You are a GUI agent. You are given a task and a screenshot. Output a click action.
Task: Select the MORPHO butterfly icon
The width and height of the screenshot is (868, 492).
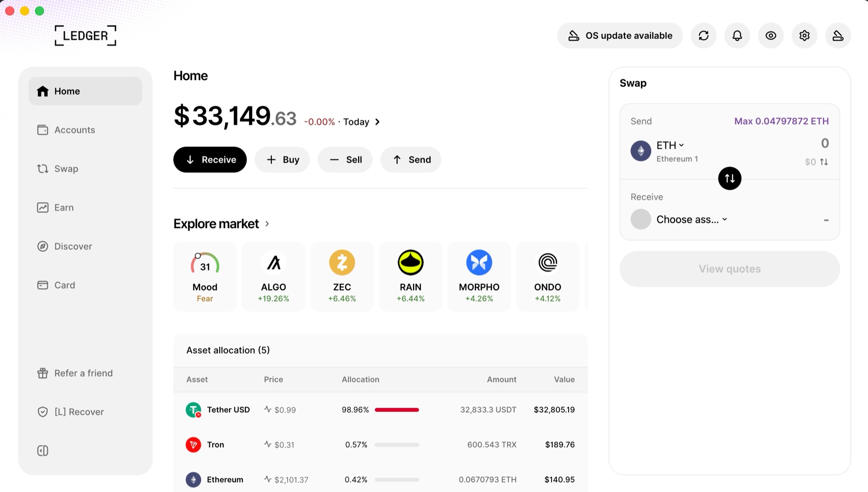[x=479, y=262]
